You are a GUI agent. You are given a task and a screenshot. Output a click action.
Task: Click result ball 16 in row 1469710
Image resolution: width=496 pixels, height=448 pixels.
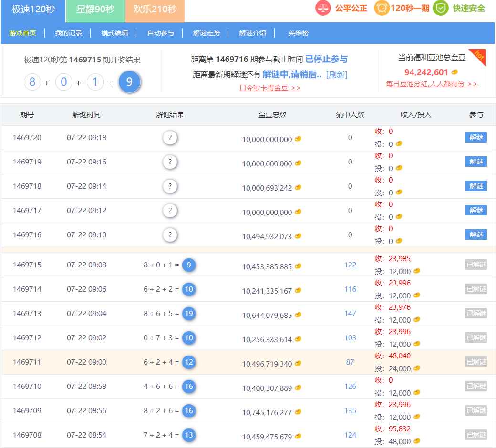189,387
